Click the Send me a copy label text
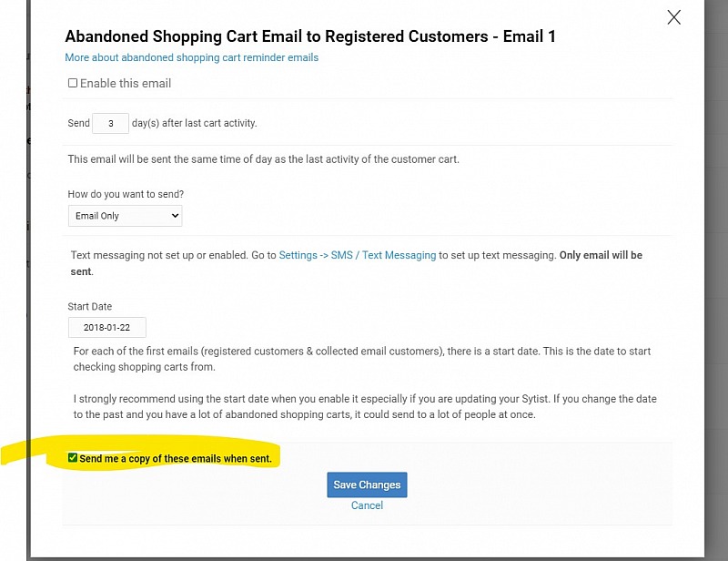The width and height of the screenshot is (728, 561). coord(176,459)
